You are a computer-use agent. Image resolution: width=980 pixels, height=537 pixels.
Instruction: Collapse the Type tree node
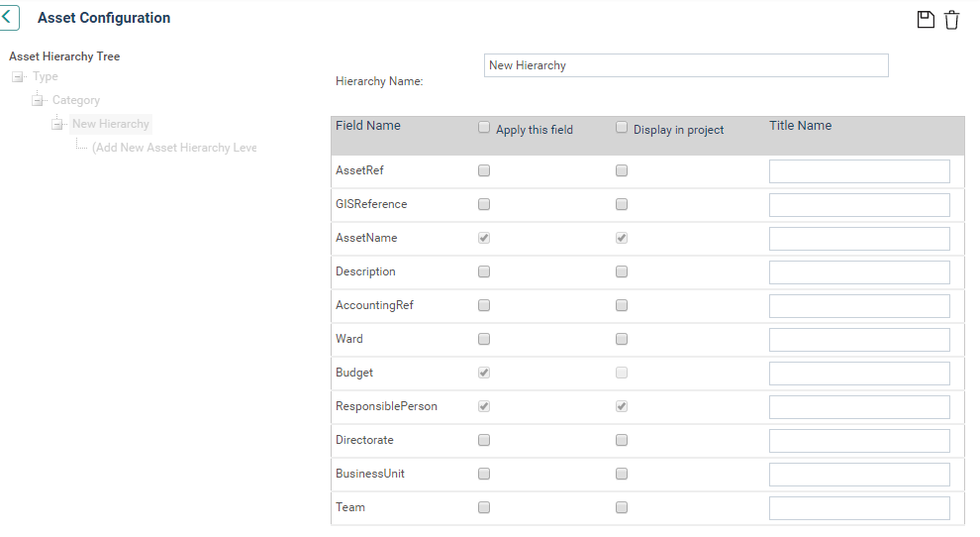pos(18,77)
